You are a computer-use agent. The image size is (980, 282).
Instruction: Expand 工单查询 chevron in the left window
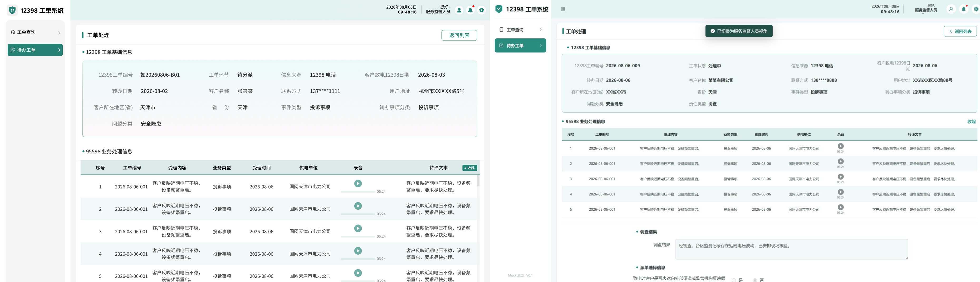pos(59,33)
